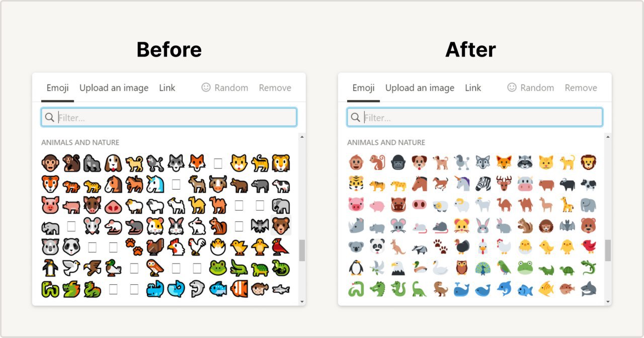Pick the hedgehog emoji in the After panel
The height and width of the screenshot is (338, 644).
[x=546, y=226]
